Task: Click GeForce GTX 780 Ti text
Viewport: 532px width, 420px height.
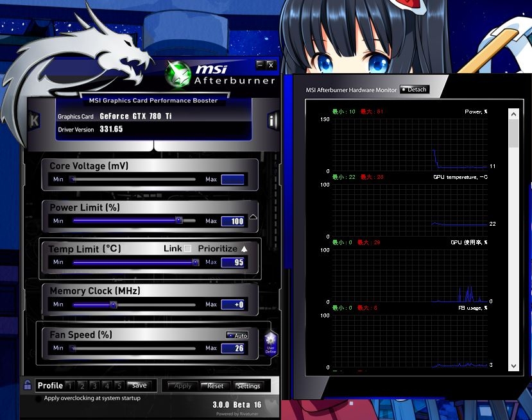Action: click(x=135, y=116)
